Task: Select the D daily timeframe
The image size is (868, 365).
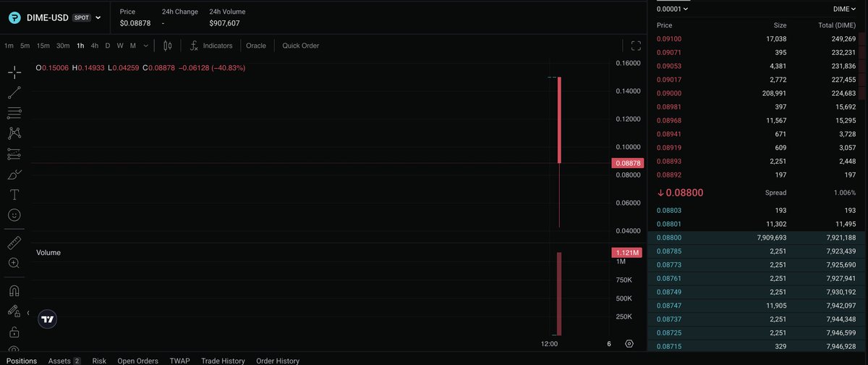Action: [108, 46]
